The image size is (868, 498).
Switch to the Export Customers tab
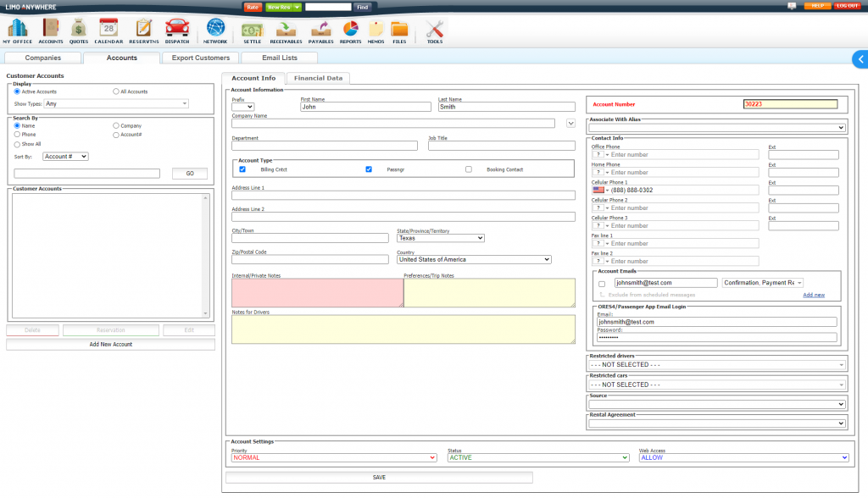coord(200,58)
